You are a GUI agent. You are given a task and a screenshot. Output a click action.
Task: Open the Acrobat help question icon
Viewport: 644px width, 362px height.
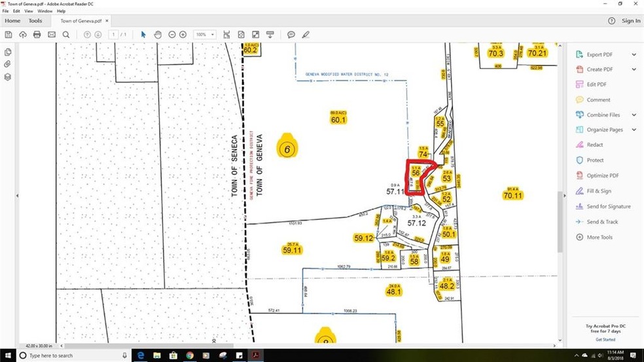(x=611, y=20)
